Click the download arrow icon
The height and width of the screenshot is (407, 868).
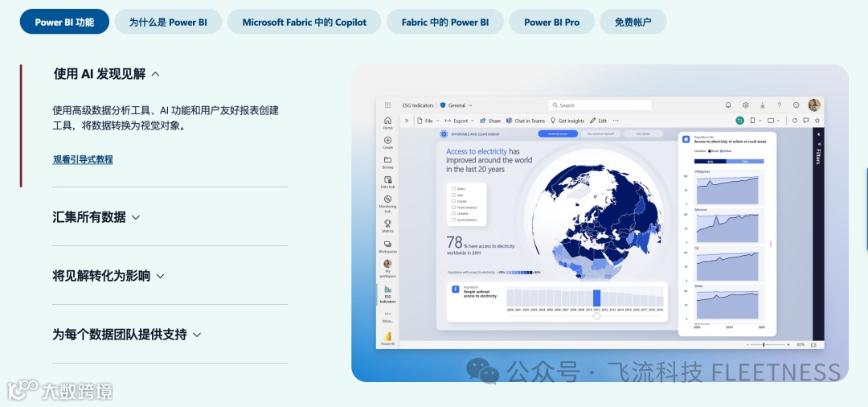(762, 105)
